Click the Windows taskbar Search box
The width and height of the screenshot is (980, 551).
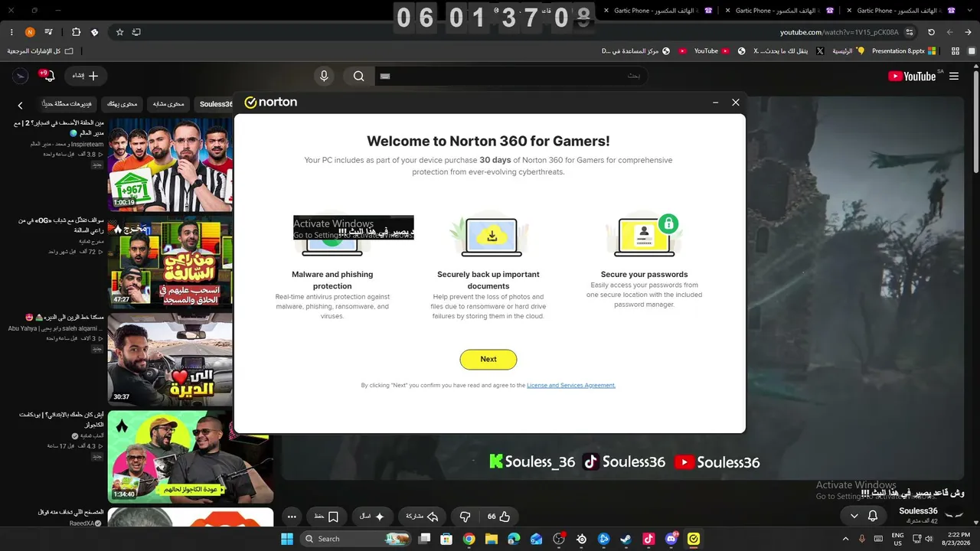356,539
